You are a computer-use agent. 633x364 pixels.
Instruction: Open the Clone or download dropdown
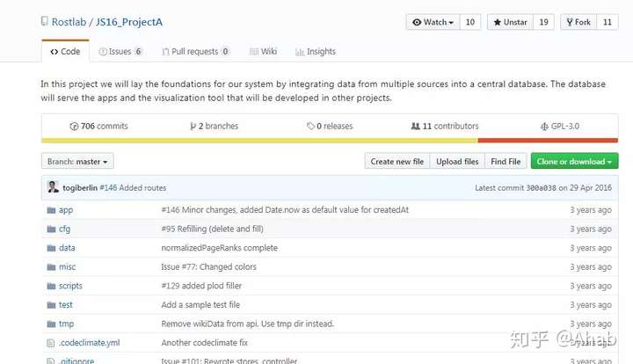click(x=574, y=161)
